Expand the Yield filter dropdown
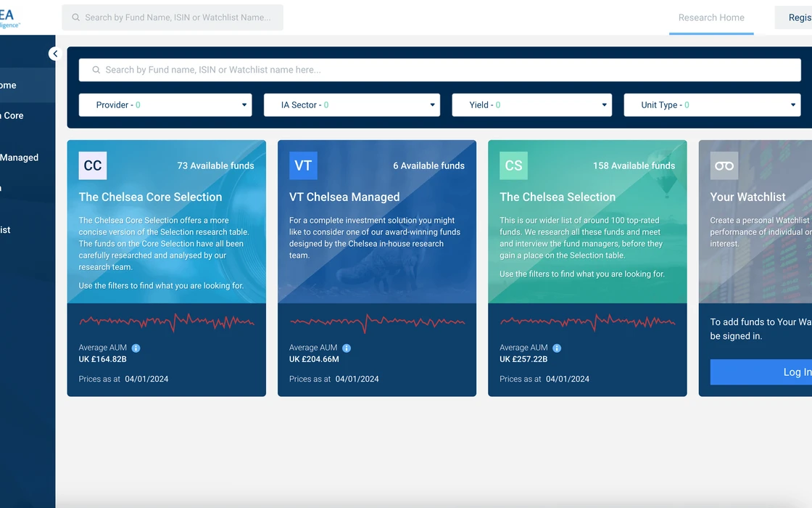812x508 pixels. 532,105
